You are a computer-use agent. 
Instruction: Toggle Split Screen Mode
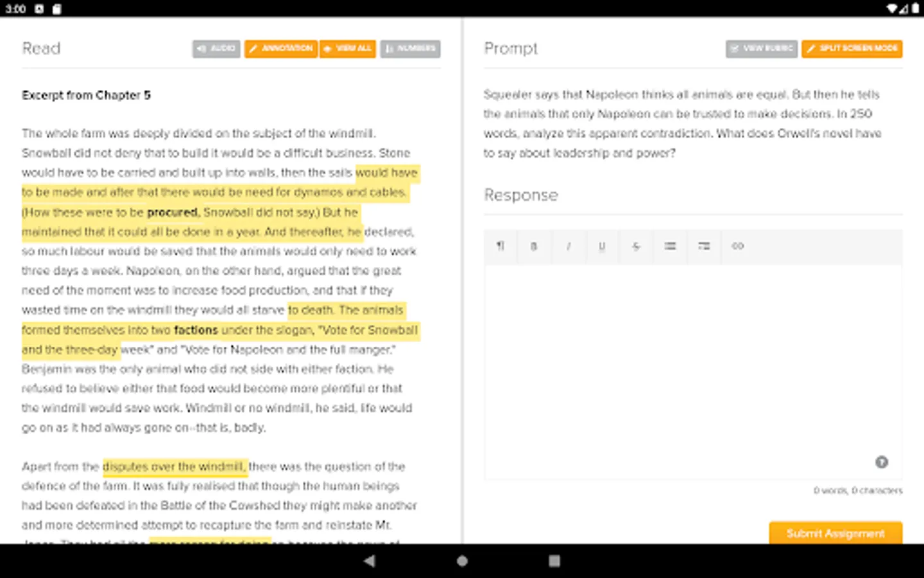click(852, 49)
